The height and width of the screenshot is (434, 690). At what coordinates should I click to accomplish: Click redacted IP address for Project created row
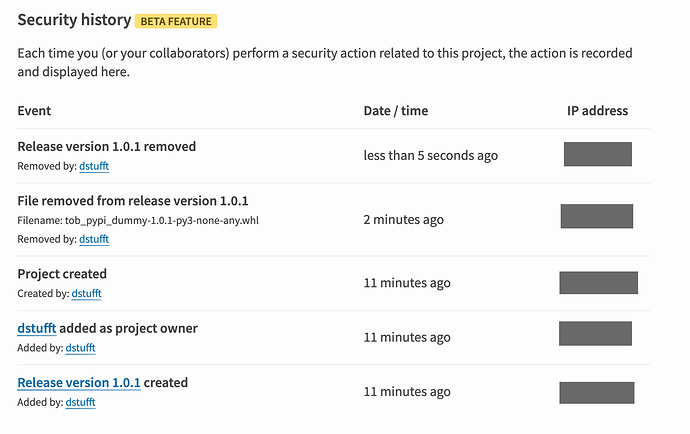point(598,283)
